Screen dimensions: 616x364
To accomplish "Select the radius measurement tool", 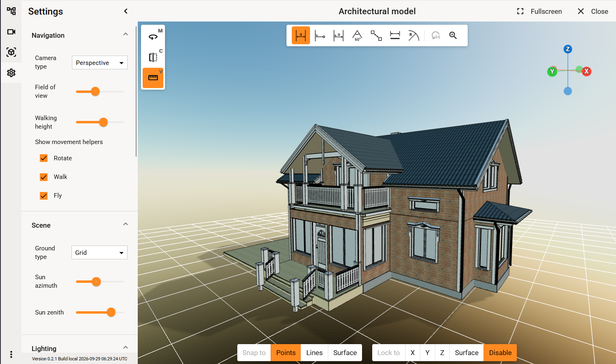I will click(414, 35).
